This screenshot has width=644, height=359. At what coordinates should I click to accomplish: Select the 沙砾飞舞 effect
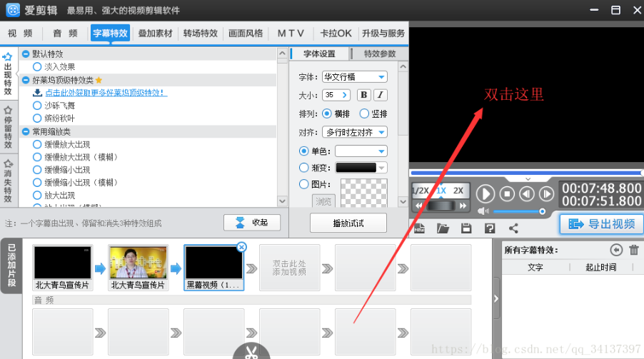(37, 106)
